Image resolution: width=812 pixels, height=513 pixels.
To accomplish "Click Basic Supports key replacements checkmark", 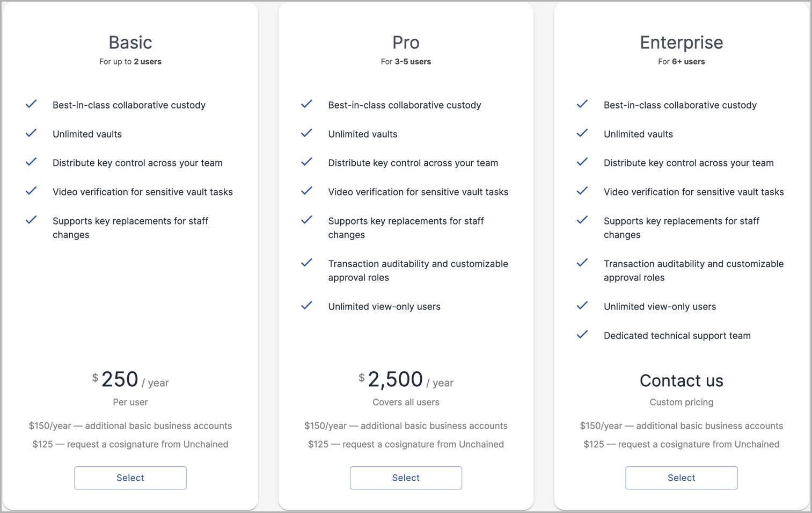I will pyautogui.click(x=31, y=220).
